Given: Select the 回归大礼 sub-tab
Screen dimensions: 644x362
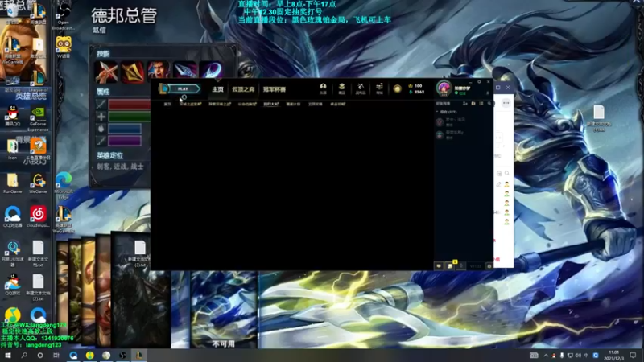Looking at the screenshot, I should tap(270, 105).
